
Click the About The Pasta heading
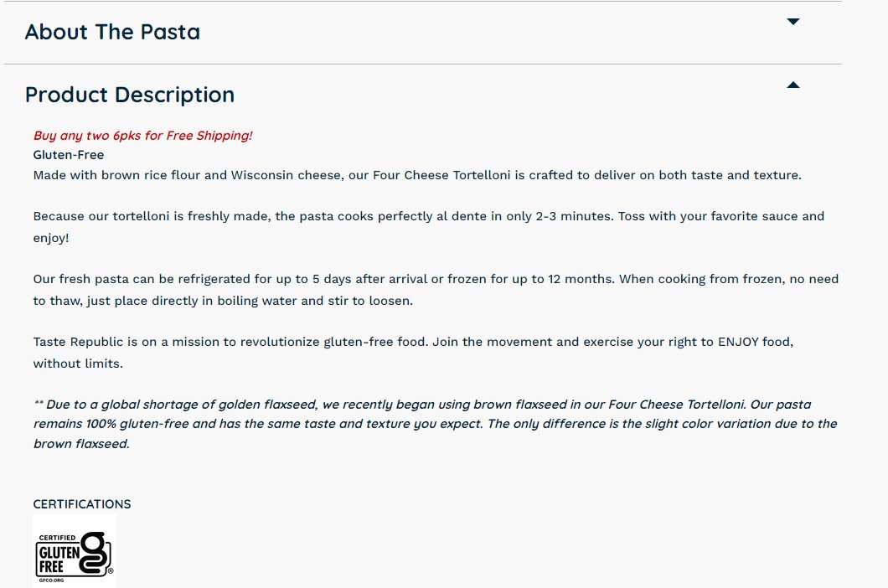click(x=113, y=32)
